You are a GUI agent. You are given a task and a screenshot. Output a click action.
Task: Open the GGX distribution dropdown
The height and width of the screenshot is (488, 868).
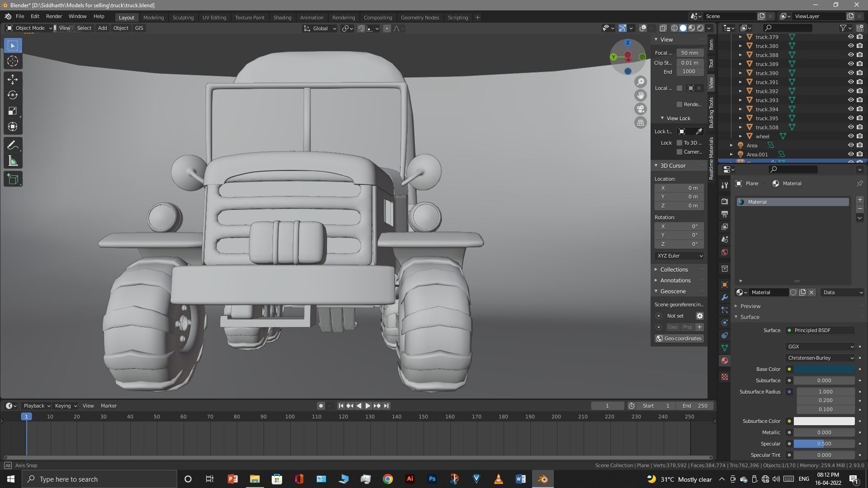820,347
